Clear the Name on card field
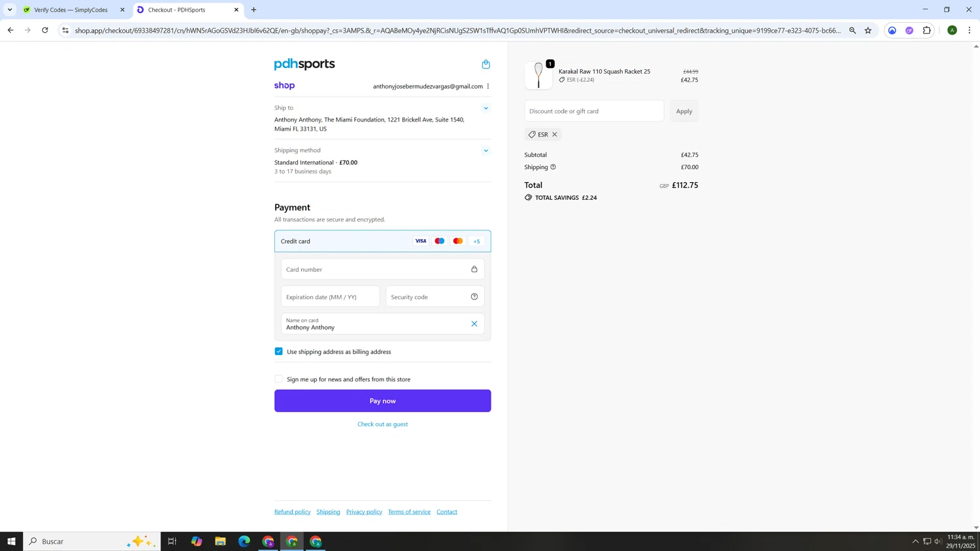This screenshot has width=980, height=551. pyautogui.click(x=474, y=324)
